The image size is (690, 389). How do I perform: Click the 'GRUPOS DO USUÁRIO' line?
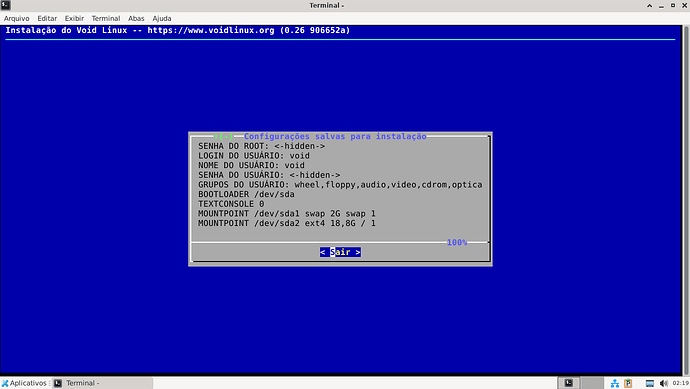coord(340,185)
